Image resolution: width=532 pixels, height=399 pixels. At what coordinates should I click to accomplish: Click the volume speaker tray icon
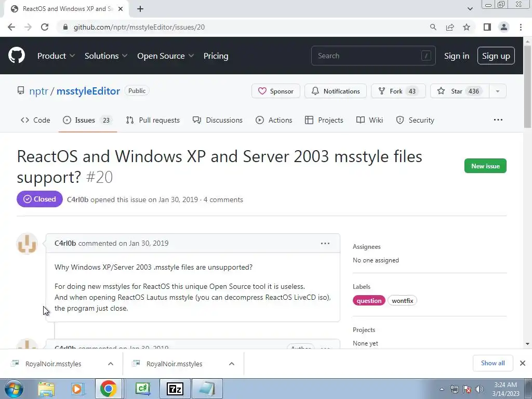coord(480,389)
